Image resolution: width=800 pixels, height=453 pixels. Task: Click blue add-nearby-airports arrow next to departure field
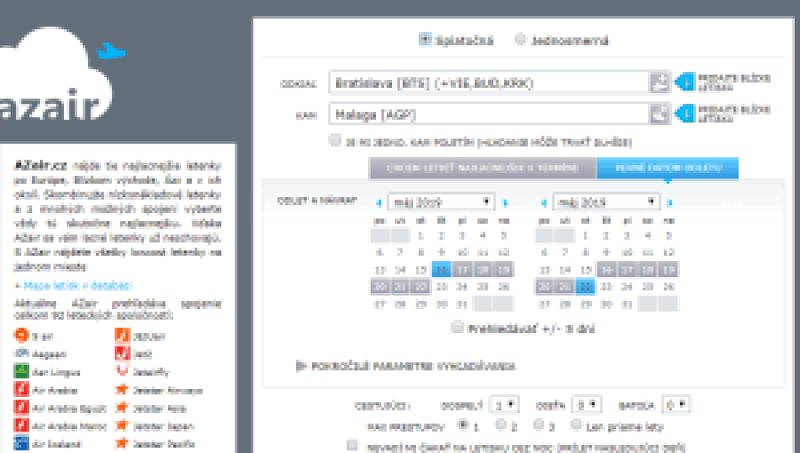(x=684, y=83)
